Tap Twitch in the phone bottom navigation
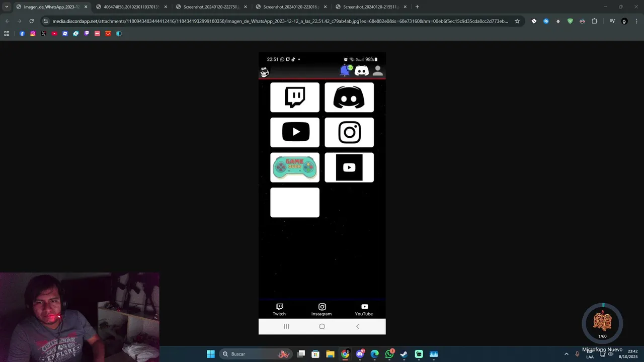Screen dimensions: 644x362 click(279, 310)
